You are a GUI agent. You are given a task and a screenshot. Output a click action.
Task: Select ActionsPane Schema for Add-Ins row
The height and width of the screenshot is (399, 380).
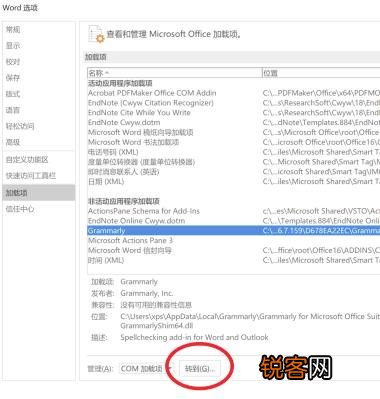tap(234, 211)
